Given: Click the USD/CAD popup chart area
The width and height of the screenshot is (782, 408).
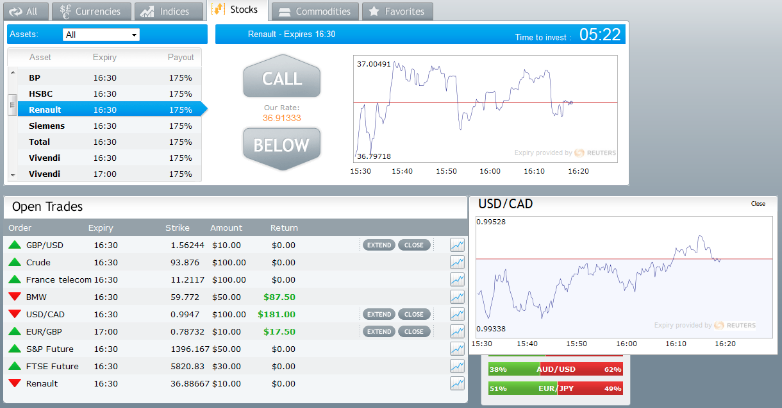Looking at the screenshot, I should 623,277.
